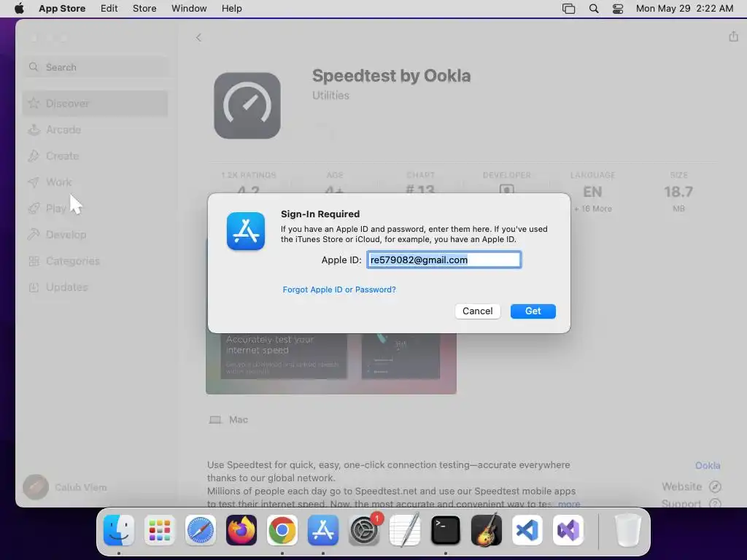
Task: Select Categories in the sidebar
Action: coord(96,261)
